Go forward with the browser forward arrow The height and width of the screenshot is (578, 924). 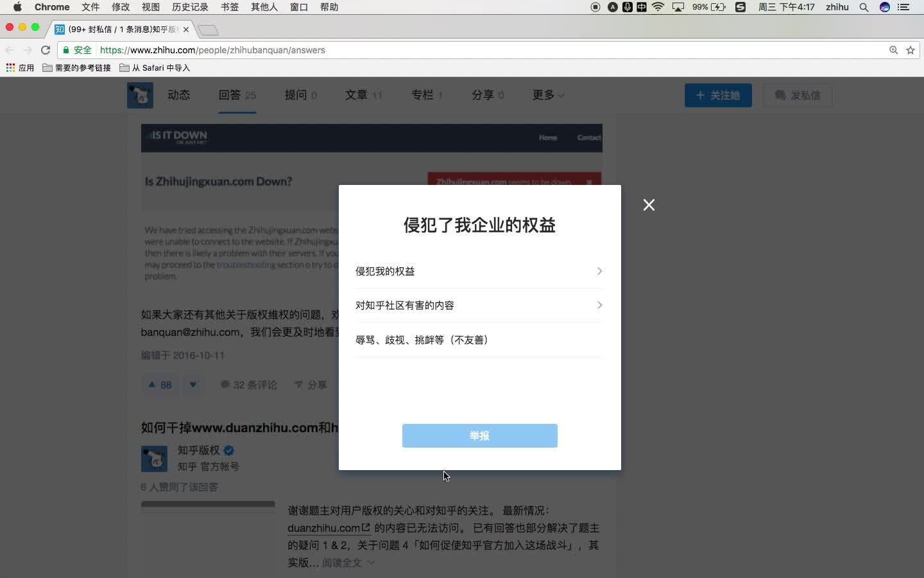(28, 50)
